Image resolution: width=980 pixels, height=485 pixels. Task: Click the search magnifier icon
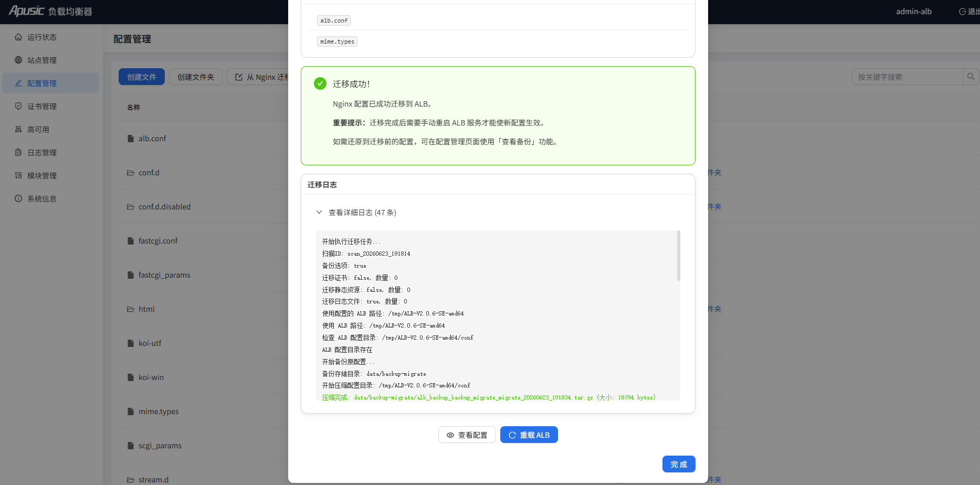click(971, 77)
